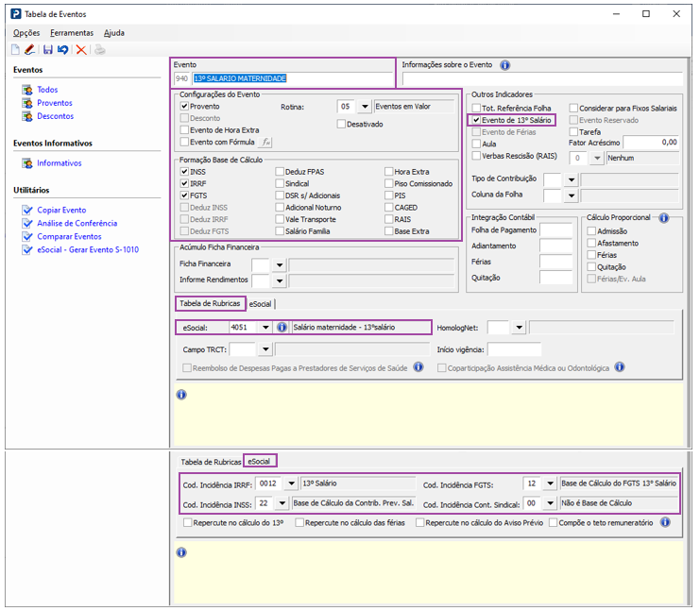Image resolution: width=700 pixels, height=611 pixels.
Task: Click the icon beside Proventos
Action: (27, 103)
